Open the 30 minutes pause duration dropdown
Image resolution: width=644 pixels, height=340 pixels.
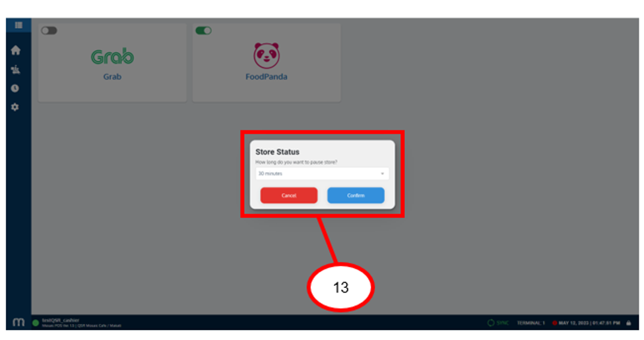[322, 173]
